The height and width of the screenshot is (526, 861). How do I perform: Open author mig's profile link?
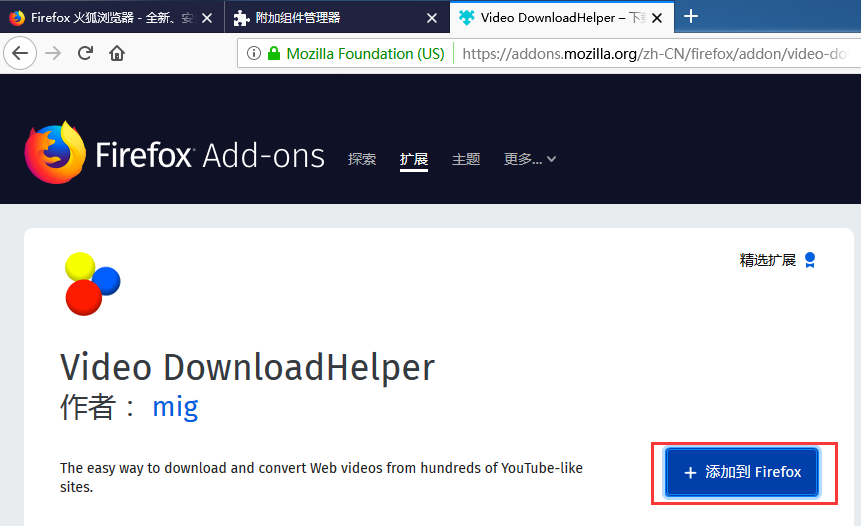click(x=175, y=407)
